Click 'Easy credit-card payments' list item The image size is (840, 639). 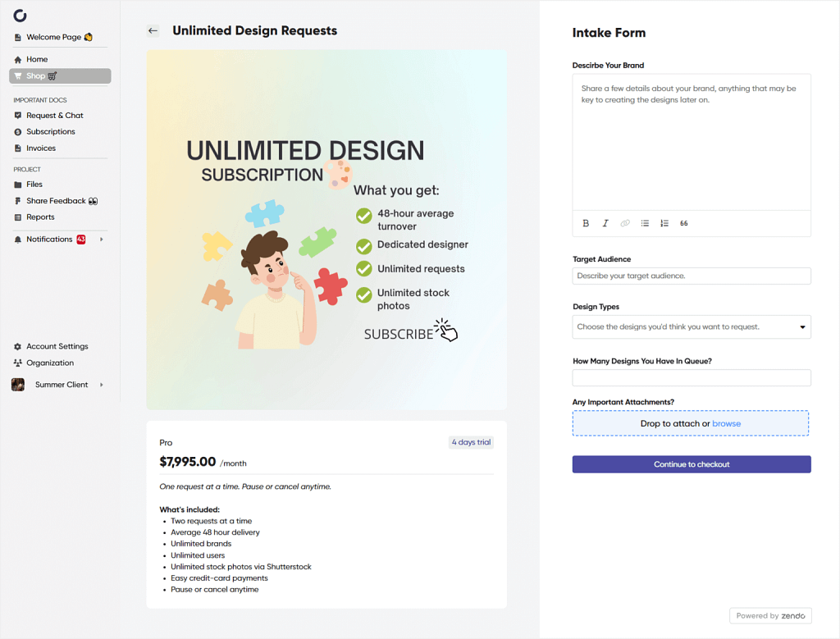pos(219,578)
